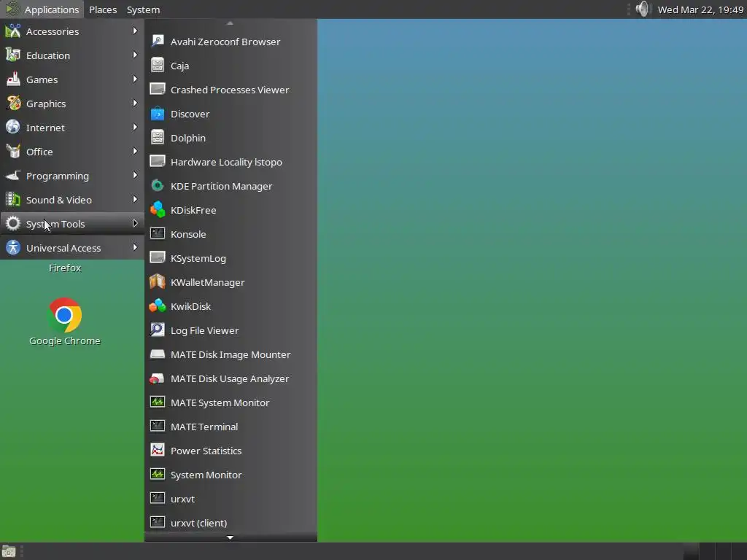Viewport: 747px width, 560px height.
Task: Click the Games category icon
Action: pos(13,79)
